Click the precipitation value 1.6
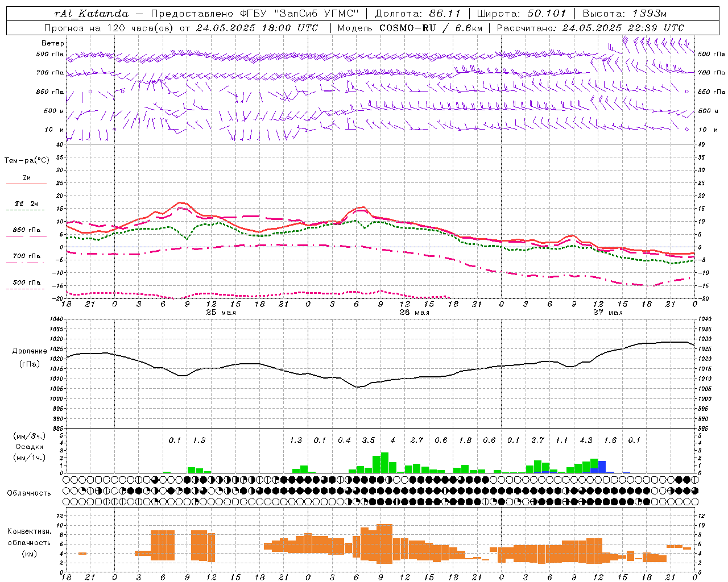Screen dimensions: 728x582 (x=610, y=440)
